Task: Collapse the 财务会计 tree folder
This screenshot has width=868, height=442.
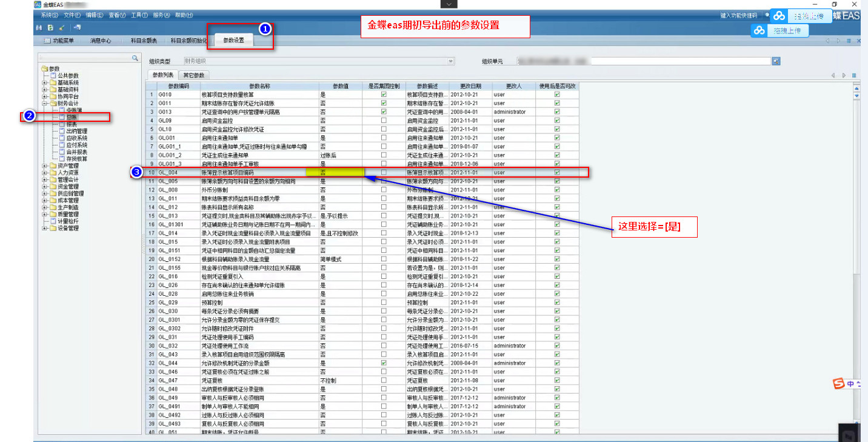Action: coord(44,104)
